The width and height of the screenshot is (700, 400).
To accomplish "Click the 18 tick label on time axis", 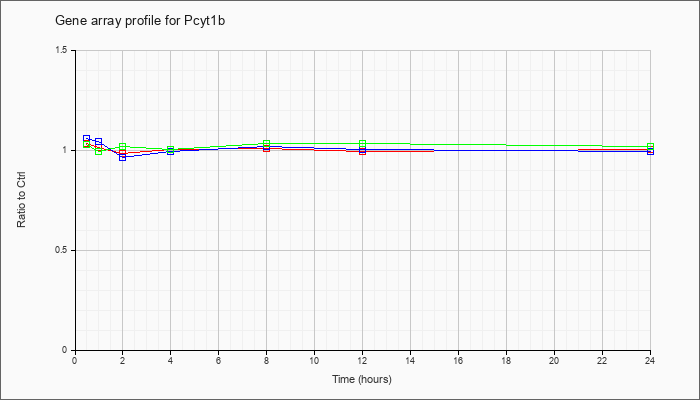I will click(506, 360).
